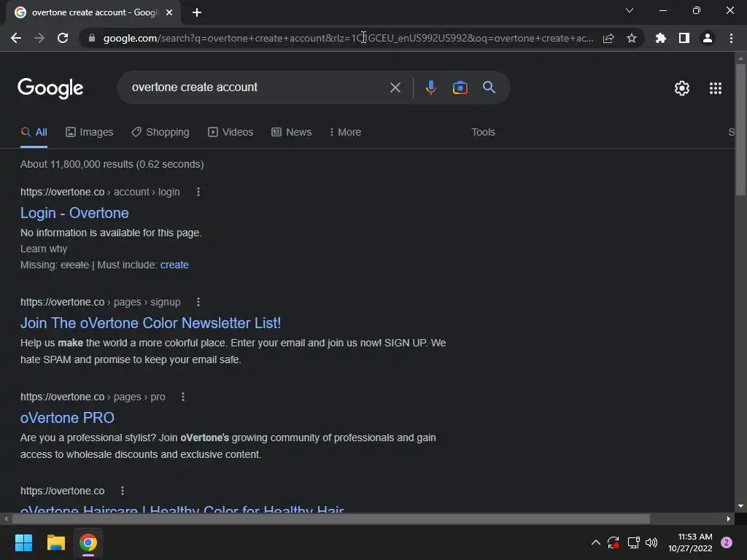Open the Google apps grid

715,88
